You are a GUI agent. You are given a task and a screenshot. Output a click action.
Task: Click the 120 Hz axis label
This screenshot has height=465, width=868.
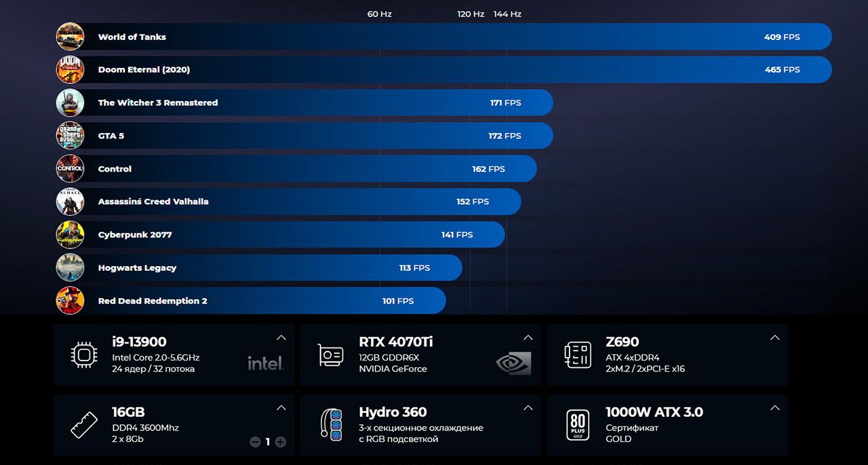point(471,14)
